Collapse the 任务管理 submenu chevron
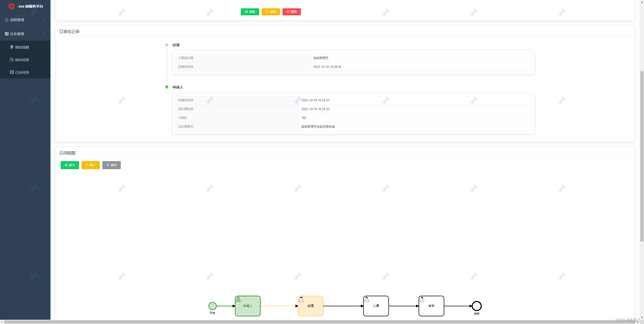644x324 pixels. (44, 33)
